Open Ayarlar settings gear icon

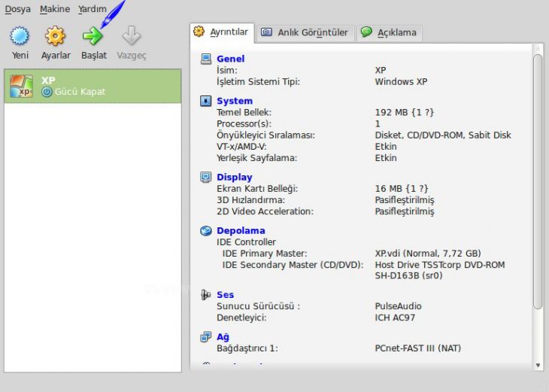tap(56, 35)
